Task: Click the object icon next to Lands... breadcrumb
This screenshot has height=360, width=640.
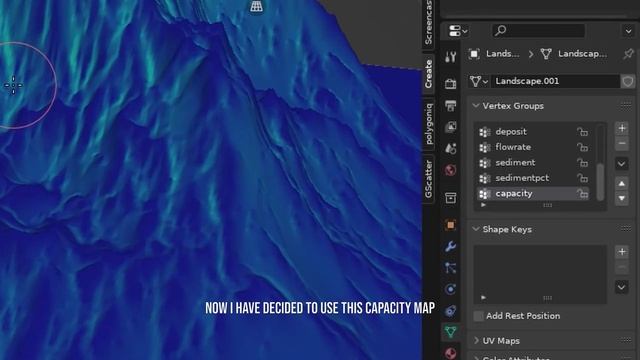Action: coord(474,54)
